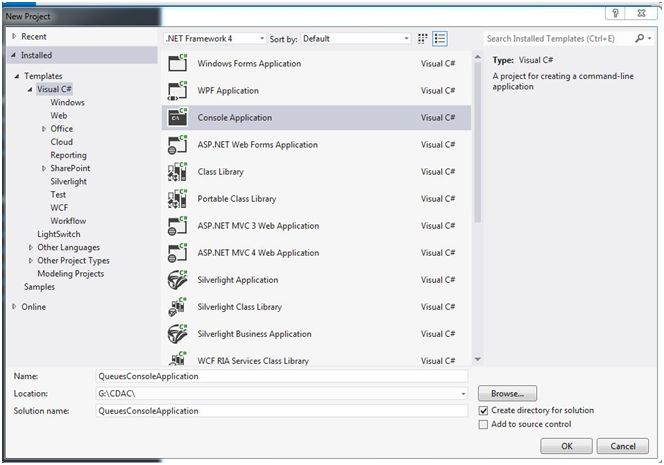Click the search magnifier icon
The image size is (664, 465).
639,39
